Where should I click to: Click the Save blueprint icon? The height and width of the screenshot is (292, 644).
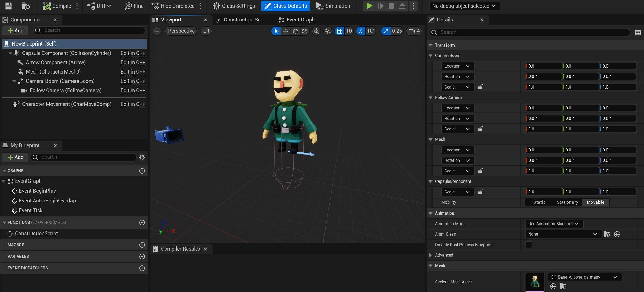9,6
